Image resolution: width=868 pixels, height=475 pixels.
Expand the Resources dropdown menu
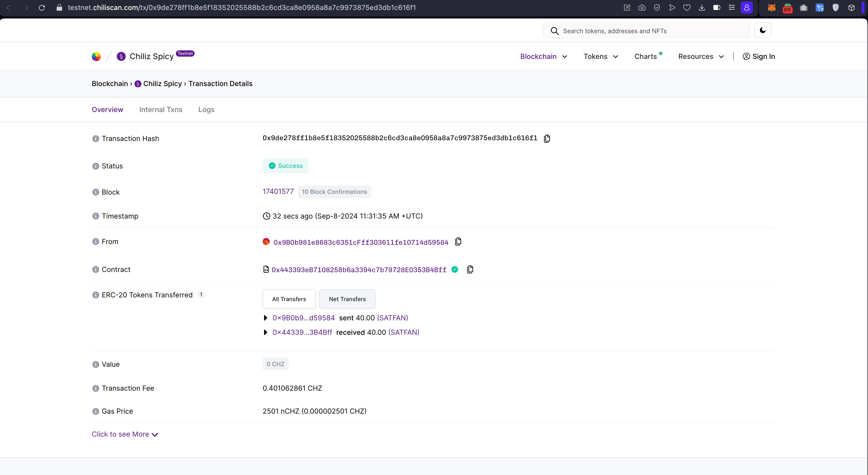(x=701, y=56)
